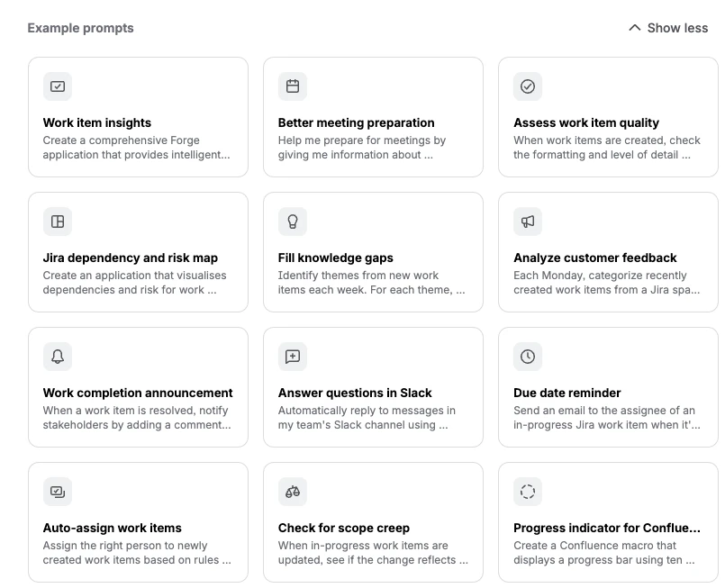This screenshot has width=725, height=588.
Task: Click the calendar icon on Better meeting preparation
Action: click(x=293, y=86)
